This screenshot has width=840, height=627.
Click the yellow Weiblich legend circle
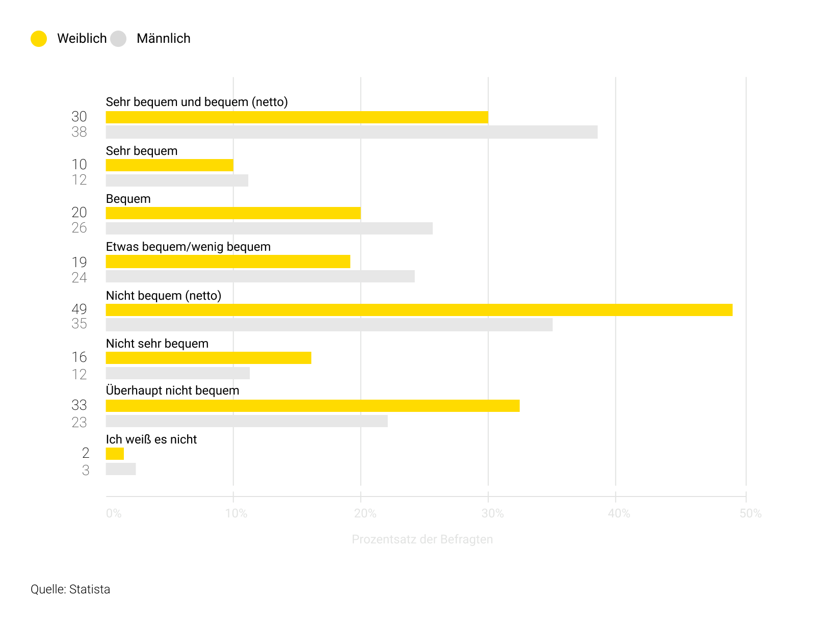click(x=39, y=39)
